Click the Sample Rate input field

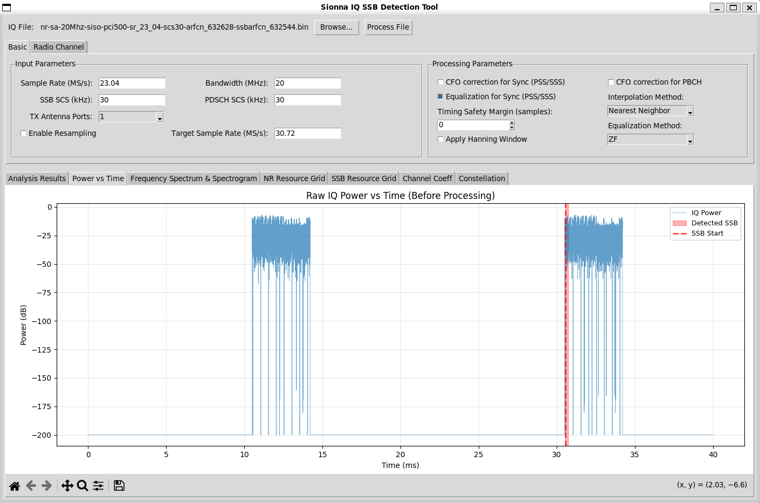[132, 84]
